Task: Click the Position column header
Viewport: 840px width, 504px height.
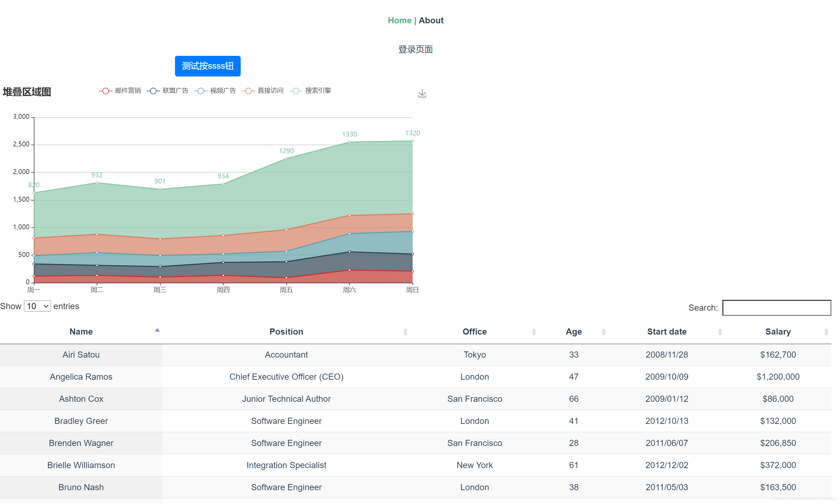Action: (x=286, y=331)
